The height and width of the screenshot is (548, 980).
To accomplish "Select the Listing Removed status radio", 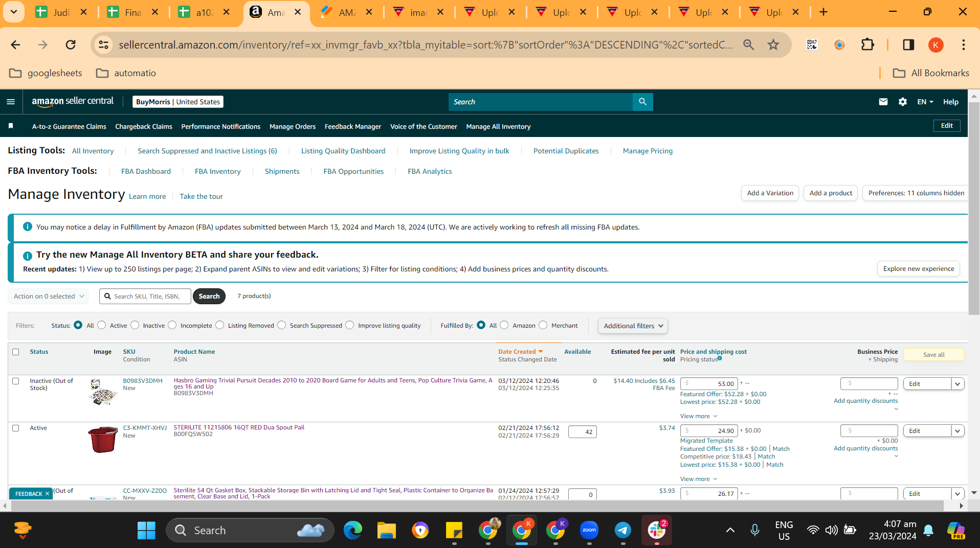I will (220, 325).
